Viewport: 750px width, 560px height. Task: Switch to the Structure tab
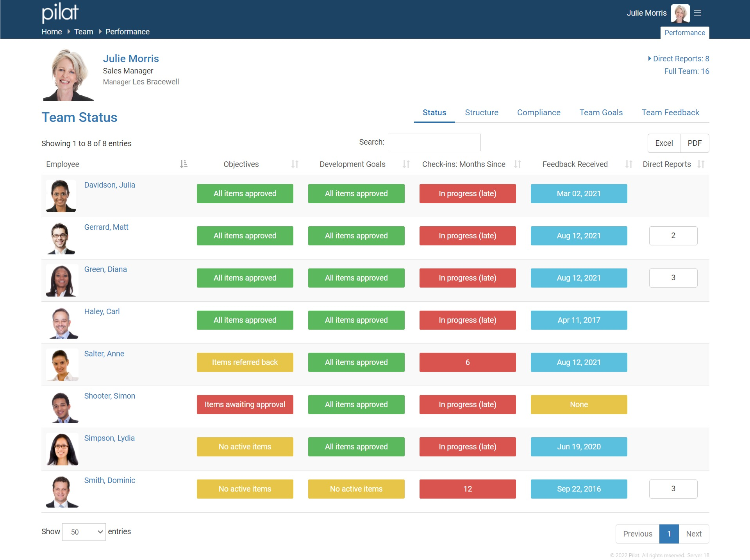click(x=482, y=113)
